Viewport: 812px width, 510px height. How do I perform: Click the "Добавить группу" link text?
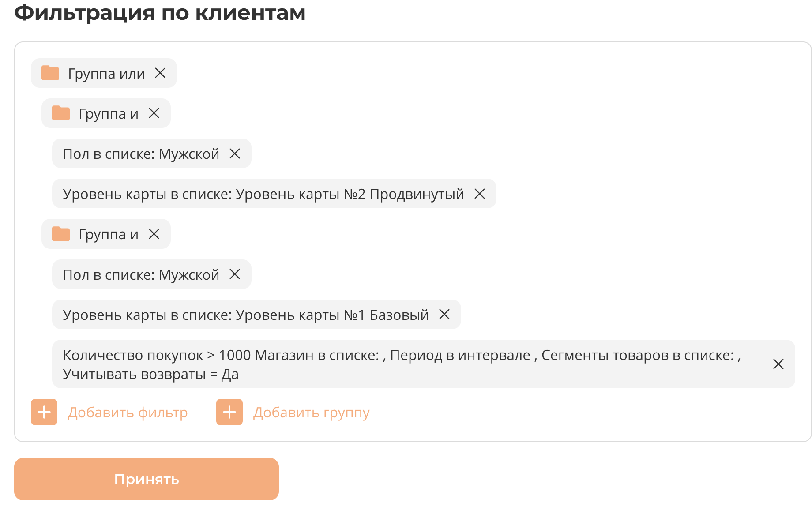[311, 412]
